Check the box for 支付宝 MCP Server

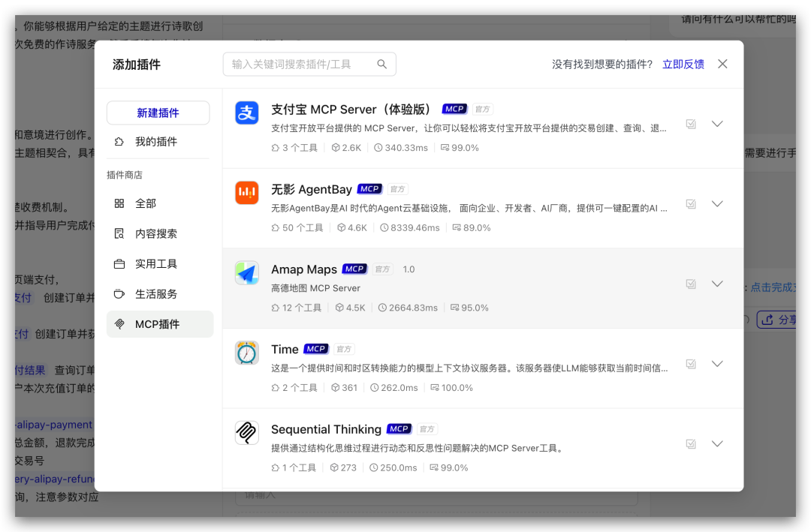click(690, 124)
